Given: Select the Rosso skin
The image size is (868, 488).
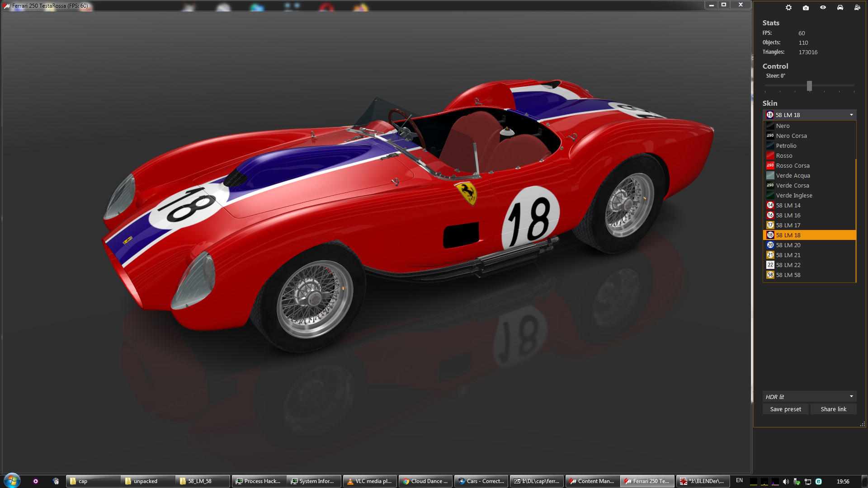Looking at the screenshot, I should [x=809, y=156].
